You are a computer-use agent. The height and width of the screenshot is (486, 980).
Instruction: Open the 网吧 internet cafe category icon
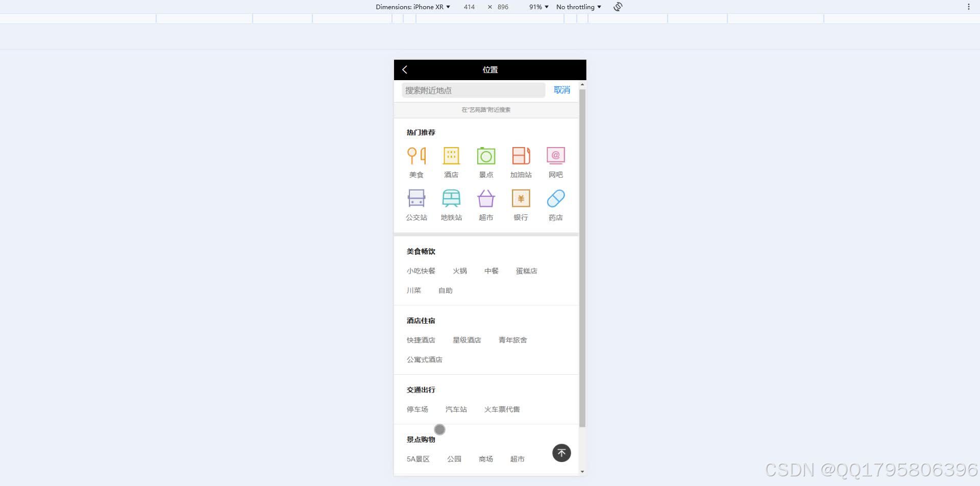click(x=555, y=155)
